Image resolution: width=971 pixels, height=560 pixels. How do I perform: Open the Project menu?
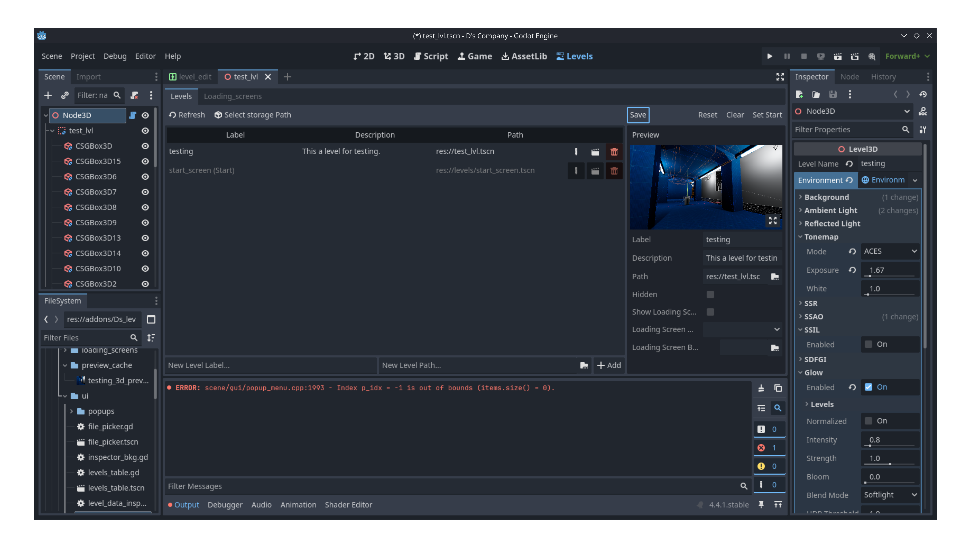pos(82,56)
